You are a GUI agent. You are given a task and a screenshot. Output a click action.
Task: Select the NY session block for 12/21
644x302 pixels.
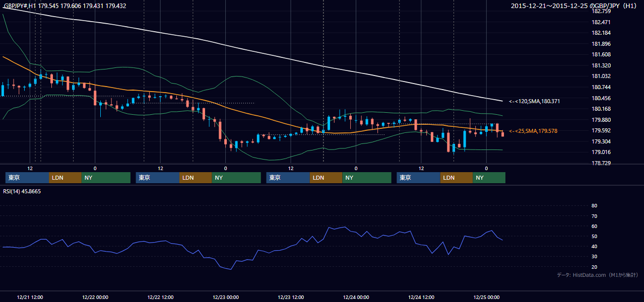pos(106,178)
